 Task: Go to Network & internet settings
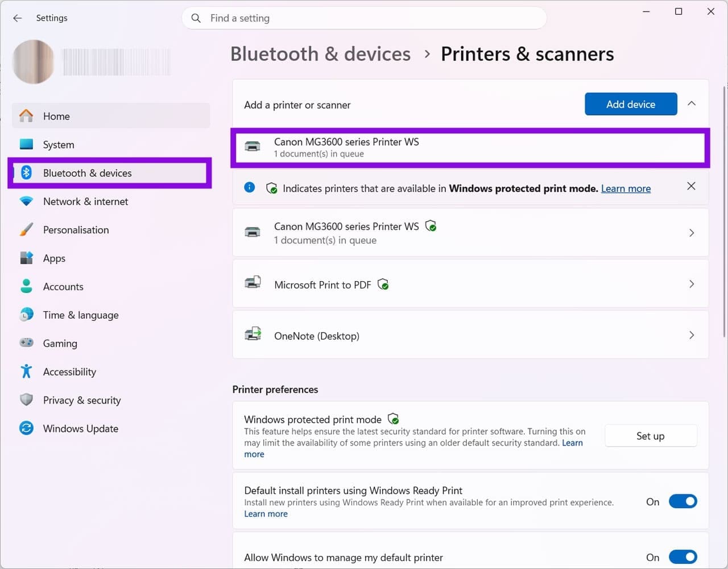point(111,201)
